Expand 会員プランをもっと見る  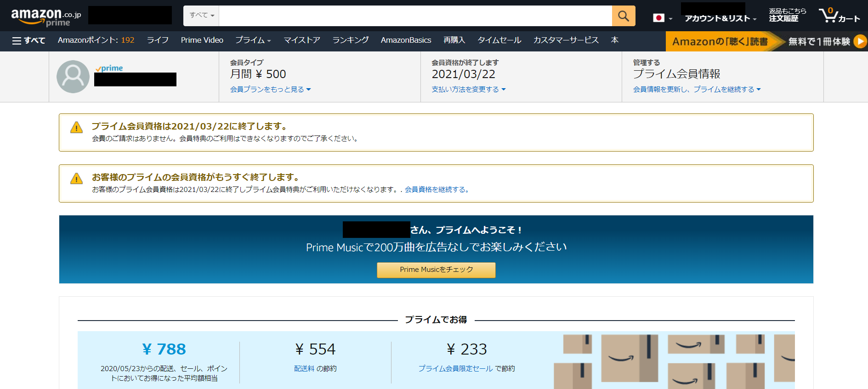(x=271, y=89)
